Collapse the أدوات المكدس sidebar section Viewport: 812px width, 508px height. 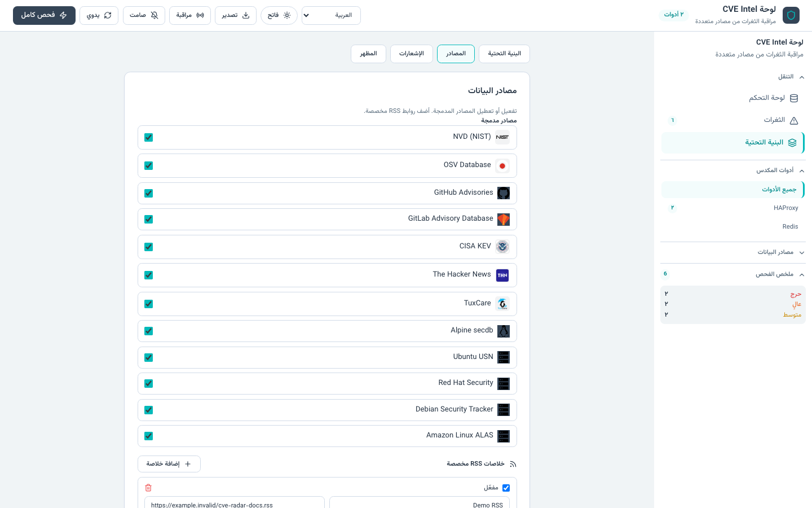click(733, 170)
